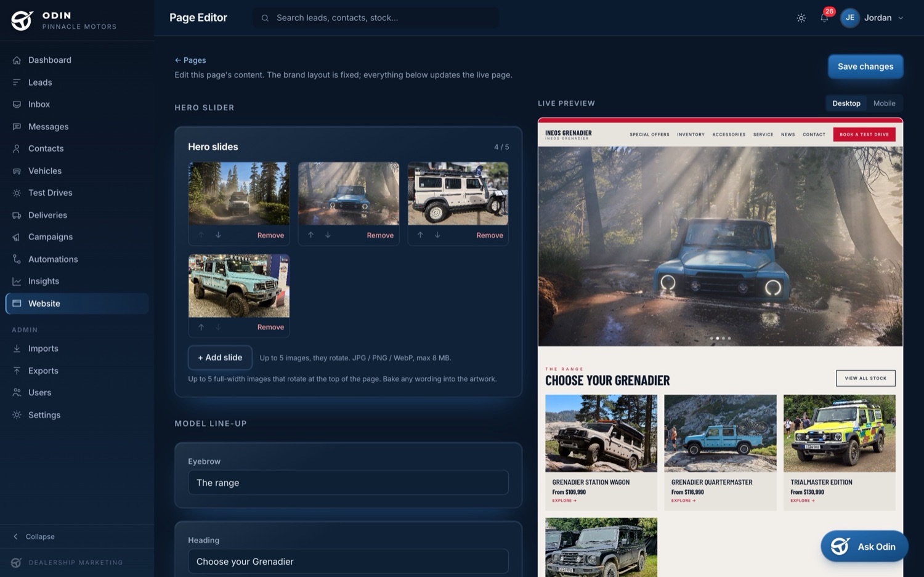
Task: Move the white Grenadier slide down
Action: (x=437, y=235)
